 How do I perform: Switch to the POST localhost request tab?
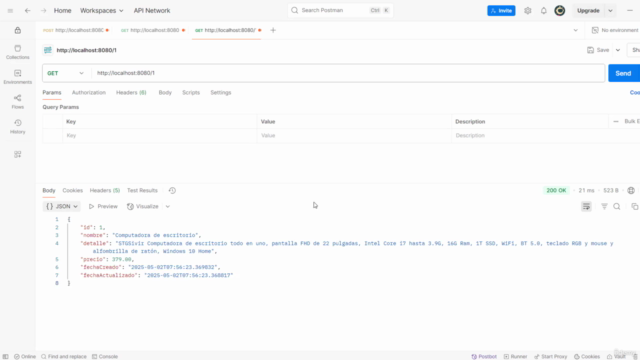(x=76, y=30)
